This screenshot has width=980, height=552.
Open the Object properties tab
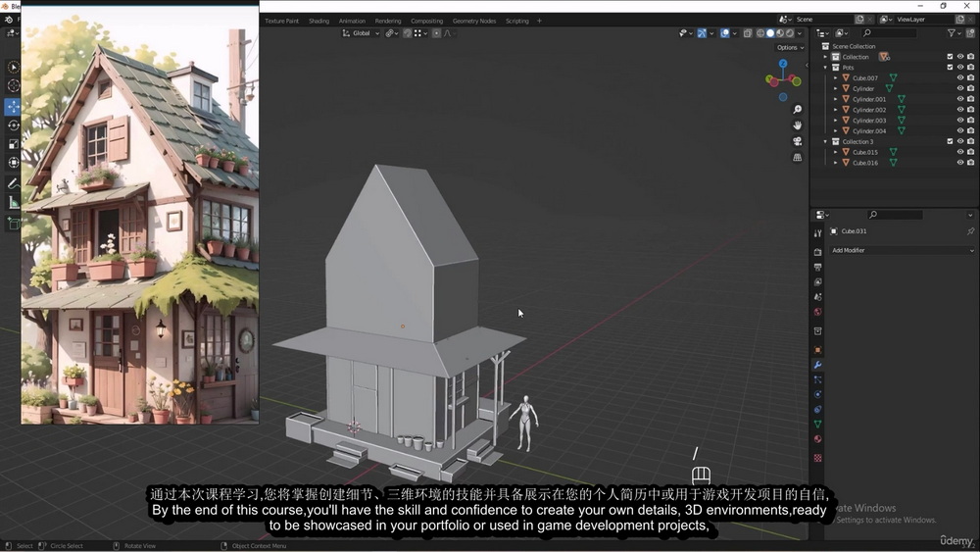(817, 349)
